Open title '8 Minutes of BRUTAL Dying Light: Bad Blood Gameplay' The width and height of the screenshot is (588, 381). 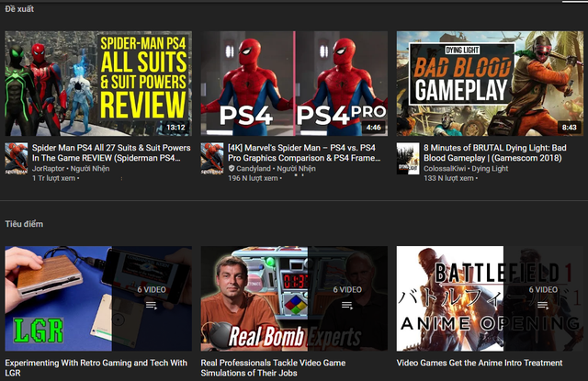click(x=495, y=152)
